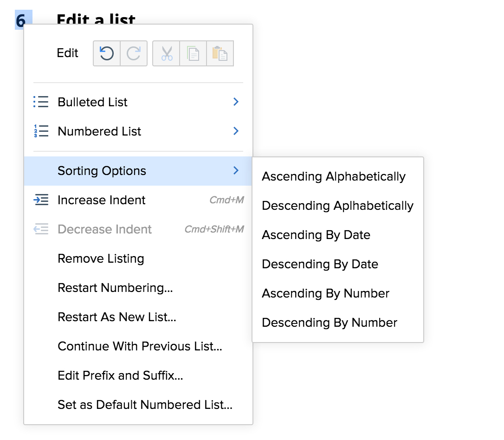
Task: Click the Copy icon in Edit row
Action: [193, 53]
